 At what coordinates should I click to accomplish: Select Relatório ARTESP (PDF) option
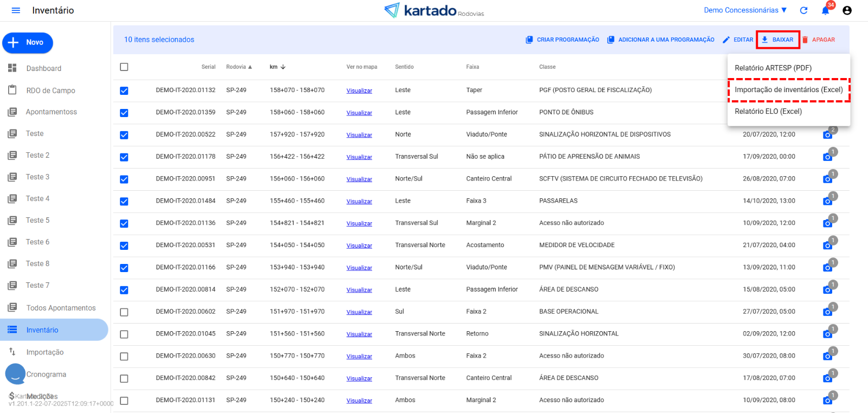coord(773,68)
